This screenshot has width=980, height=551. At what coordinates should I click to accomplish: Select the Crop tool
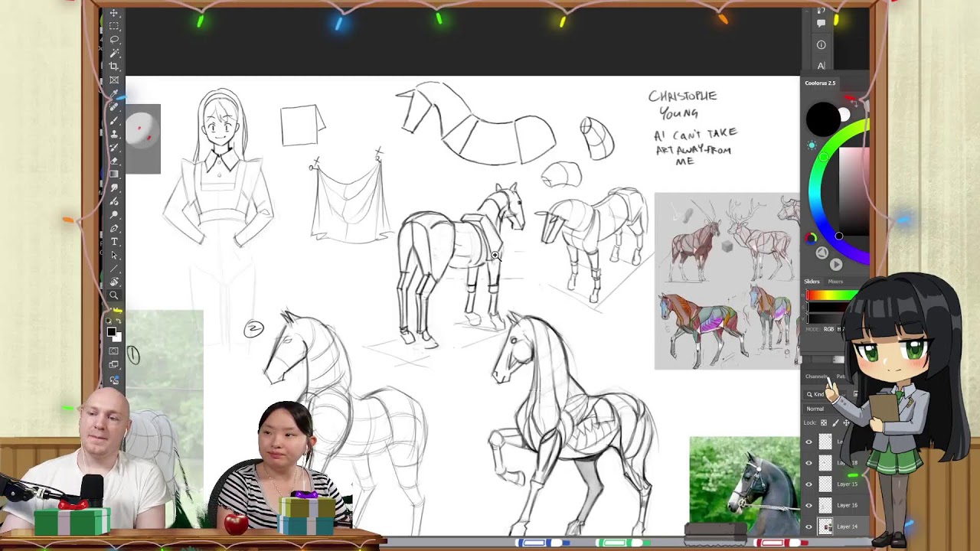coord(114,66)
